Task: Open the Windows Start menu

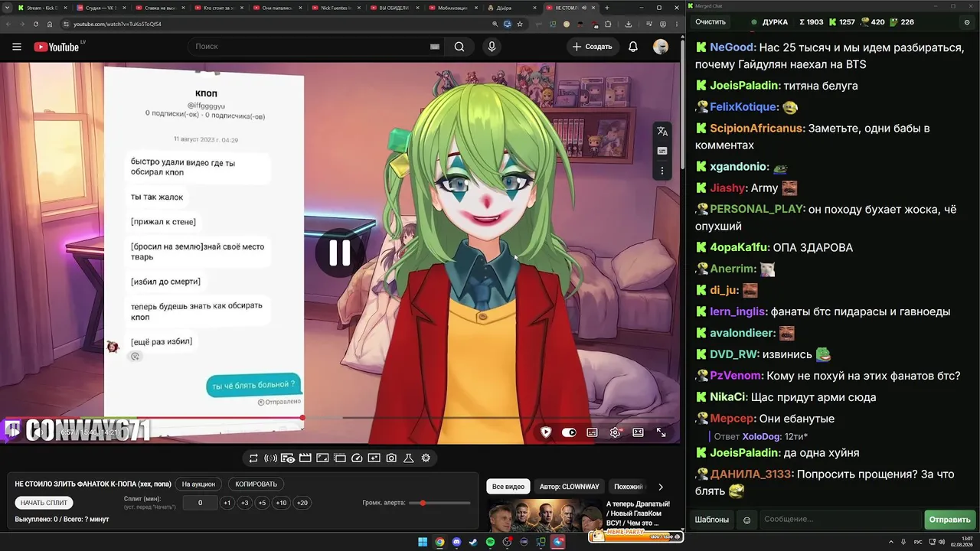Action: coord(423,543)
